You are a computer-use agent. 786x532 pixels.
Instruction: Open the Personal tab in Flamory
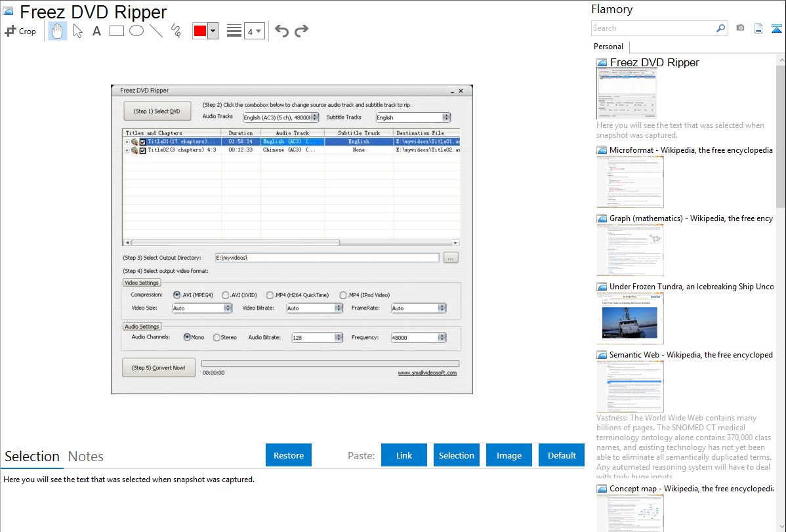tap(609, 47)
